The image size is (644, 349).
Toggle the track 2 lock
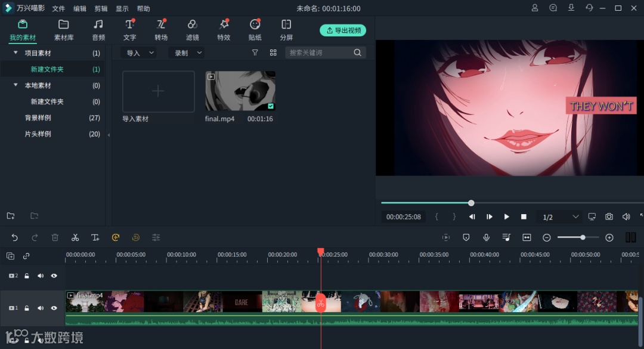click(27, 276)
